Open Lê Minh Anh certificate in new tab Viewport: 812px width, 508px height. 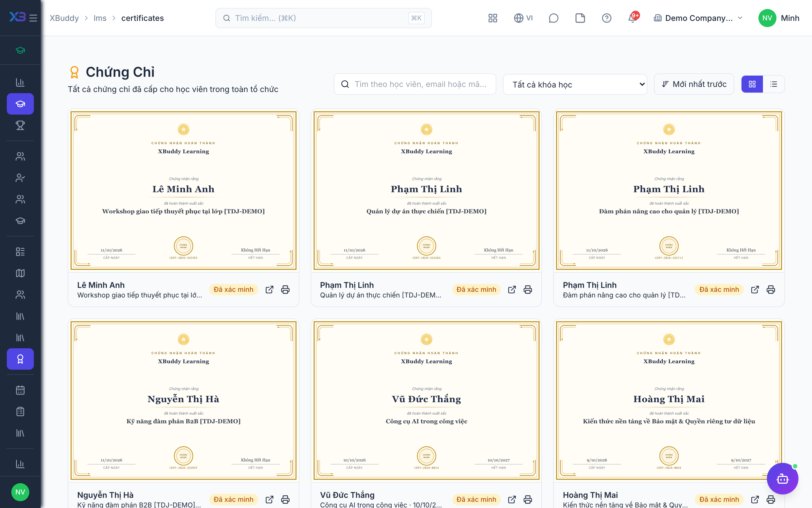[x=270, y=290]
